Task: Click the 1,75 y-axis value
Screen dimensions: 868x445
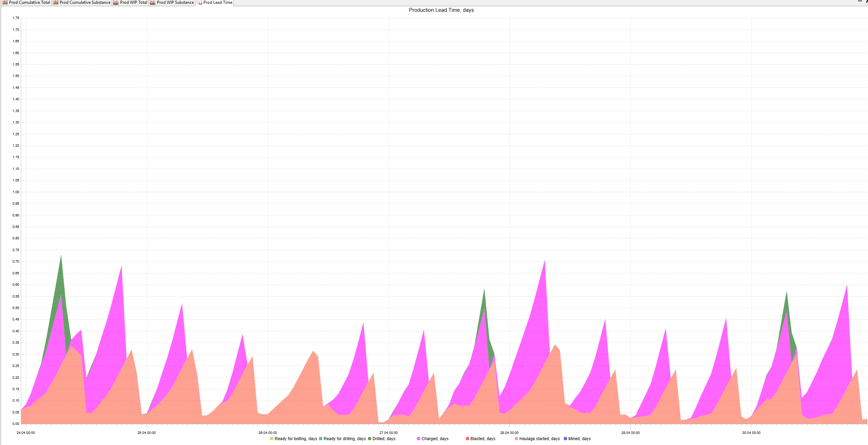Action: tap(16, 18)
